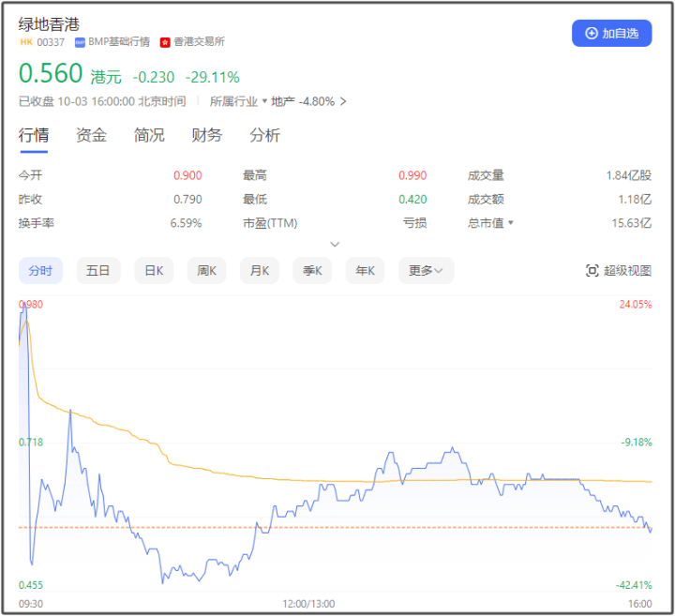Click the 16:00 time axis label

coord(639,604)
